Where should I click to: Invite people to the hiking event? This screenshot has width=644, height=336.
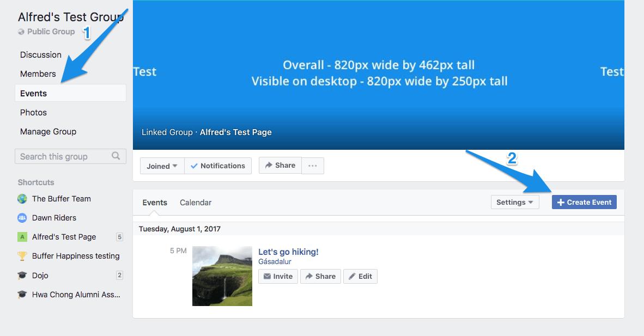click(x=278, y=276)
